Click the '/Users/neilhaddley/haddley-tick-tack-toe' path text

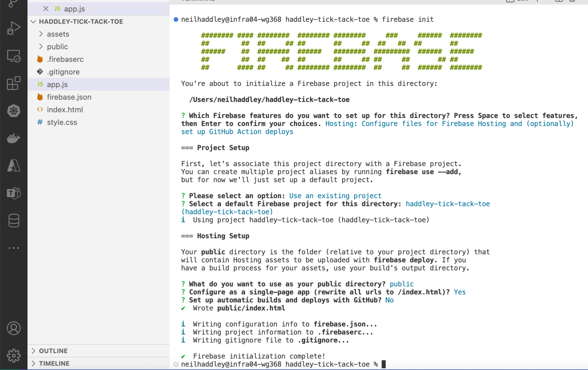click(269, 100)
